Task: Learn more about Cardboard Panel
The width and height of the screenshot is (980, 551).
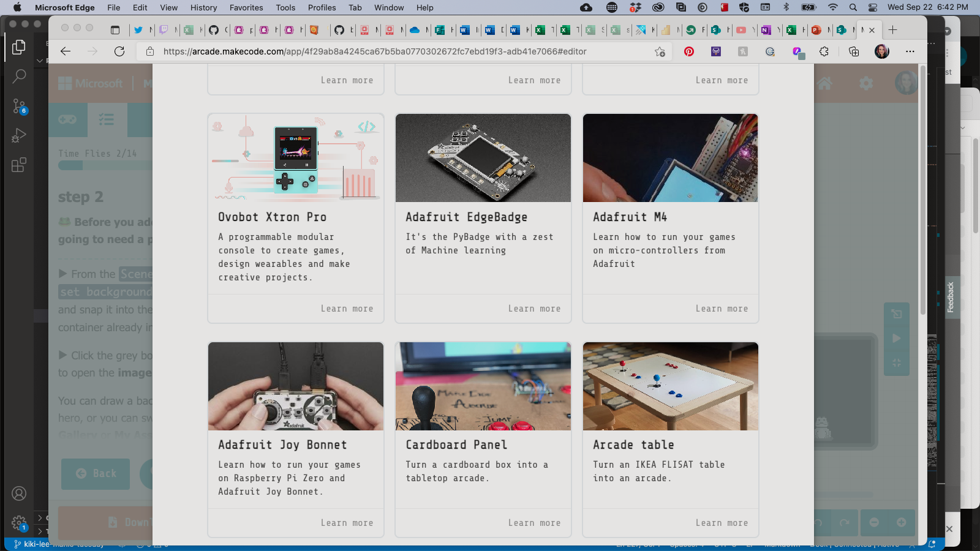Action: click(x=534, y=523)
